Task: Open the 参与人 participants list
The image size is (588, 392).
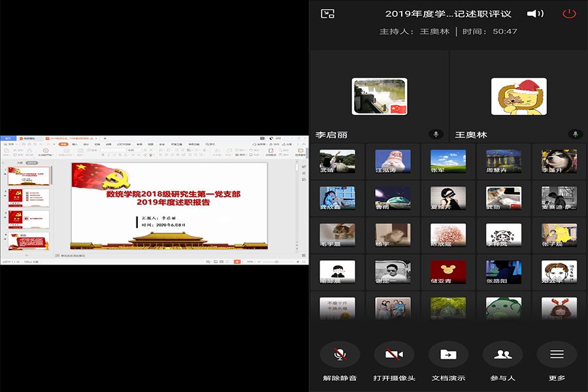Action: (x=502, y=354)
